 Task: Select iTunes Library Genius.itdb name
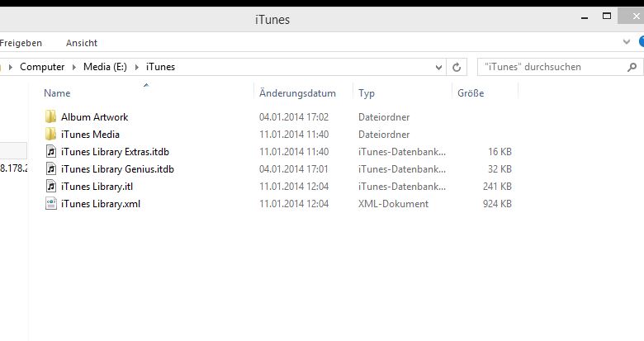coord(117,169)
